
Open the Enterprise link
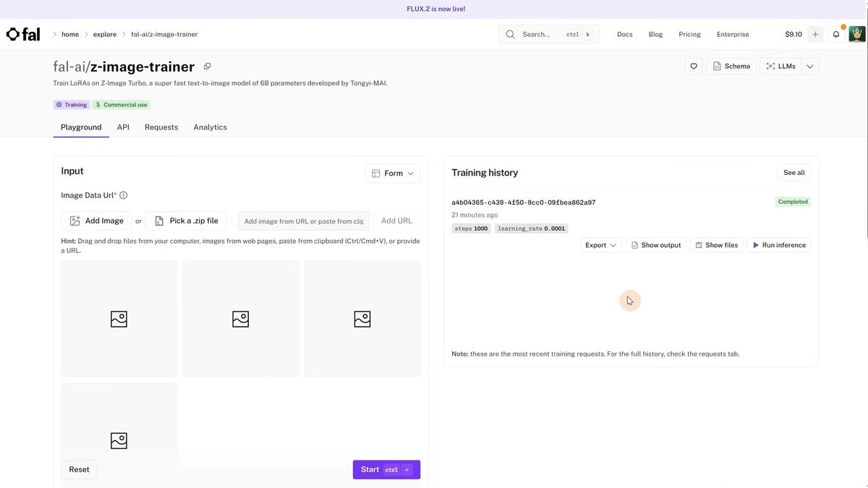(733, 34)
